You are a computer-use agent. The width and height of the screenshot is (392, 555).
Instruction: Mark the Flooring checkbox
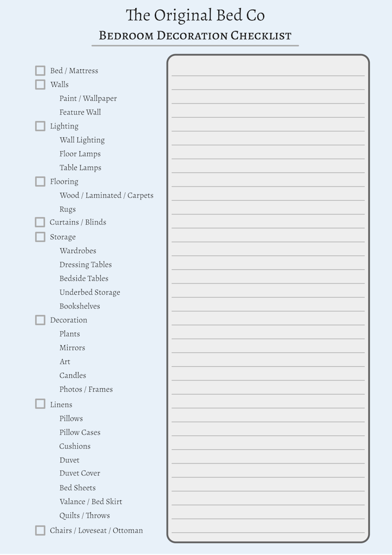[40, 182]
